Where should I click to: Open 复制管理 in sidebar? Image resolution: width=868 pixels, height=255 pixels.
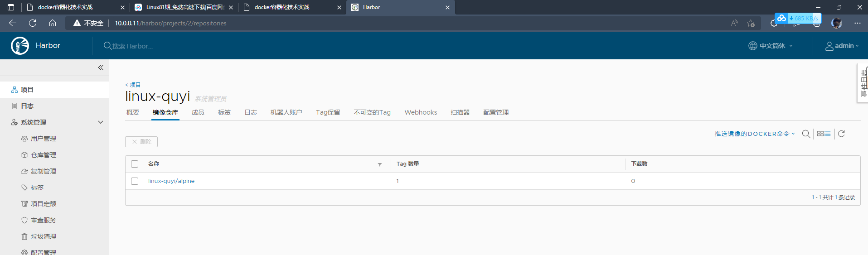click(x=44, y=171)
